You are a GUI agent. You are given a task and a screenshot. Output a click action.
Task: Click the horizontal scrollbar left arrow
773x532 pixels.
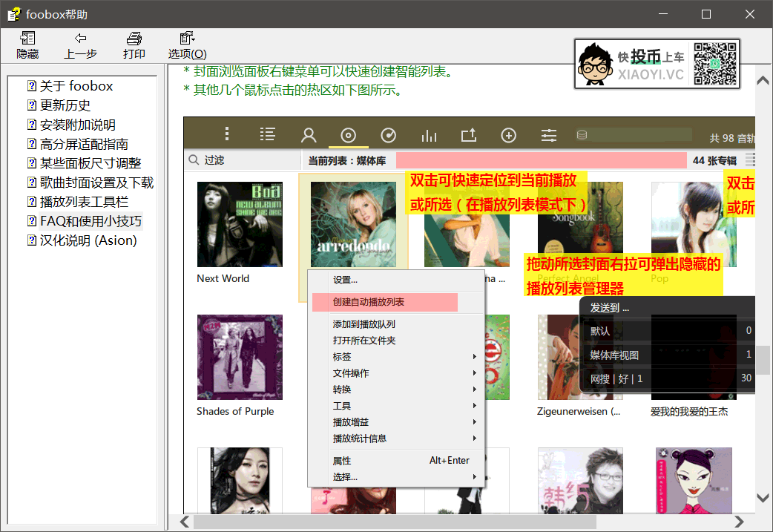point(185,522)
